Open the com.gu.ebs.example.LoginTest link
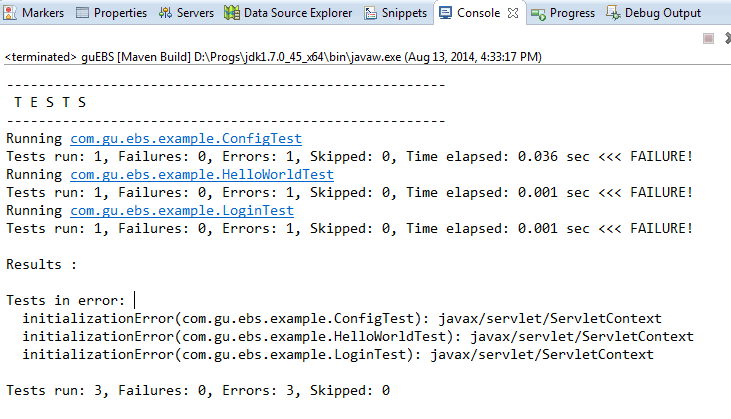The image size is (731, 419). click(x=182, y=210)
